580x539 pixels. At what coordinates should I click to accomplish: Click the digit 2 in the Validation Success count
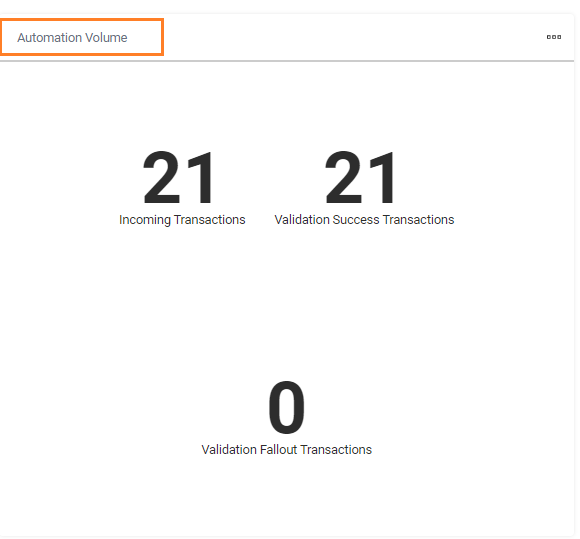[x=343, y=178]
